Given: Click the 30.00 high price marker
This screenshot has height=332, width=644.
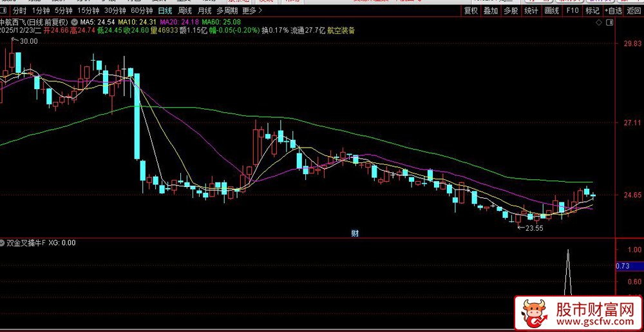Looking at the screenshot, I should (28, 41).
